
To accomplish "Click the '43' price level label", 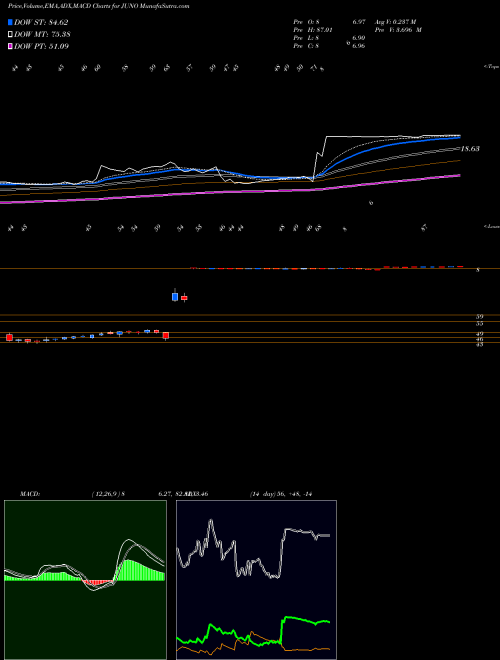I will (480, 344).
